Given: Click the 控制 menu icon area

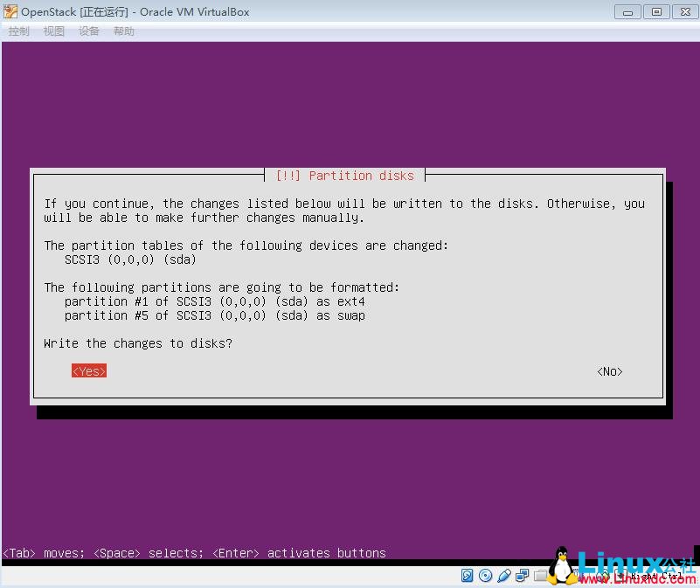Looking at the screenshot, I should tap(18, 31).
